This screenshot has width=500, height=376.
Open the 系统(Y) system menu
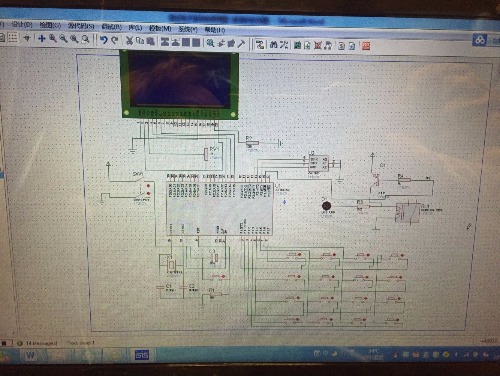point(188,29)
